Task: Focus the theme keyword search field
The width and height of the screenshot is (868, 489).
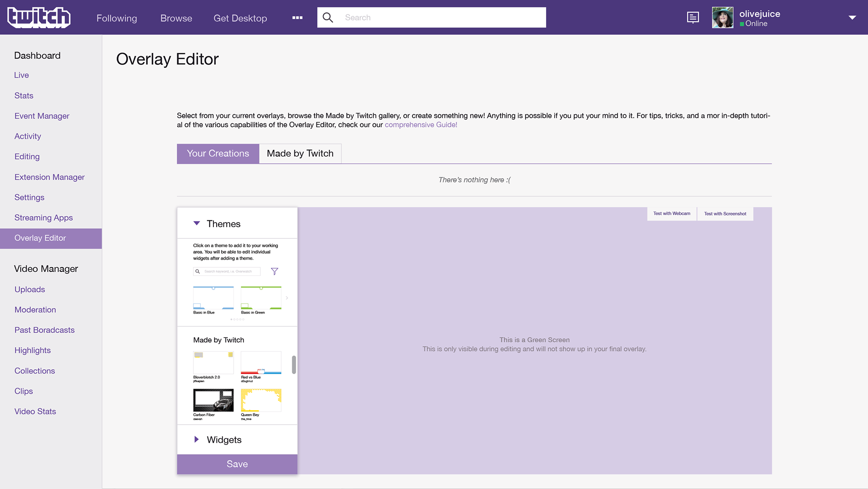Action: click(x=227, y=271)
